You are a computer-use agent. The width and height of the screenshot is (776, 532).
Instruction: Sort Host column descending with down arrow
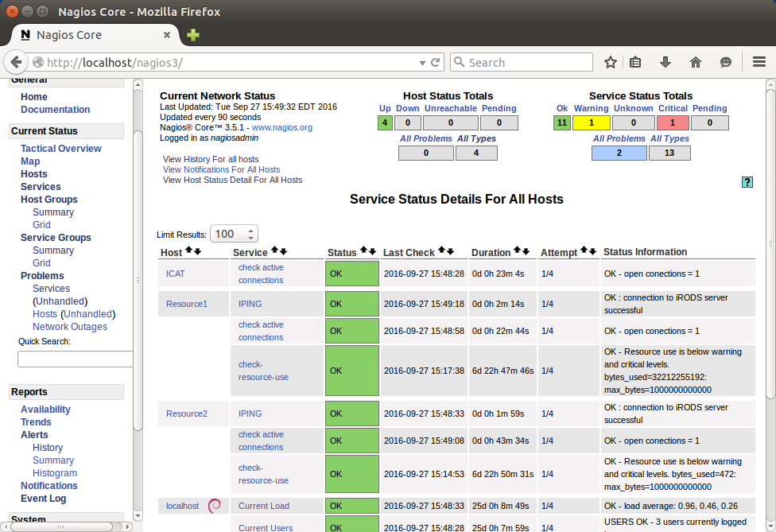[x=197, y=251]
